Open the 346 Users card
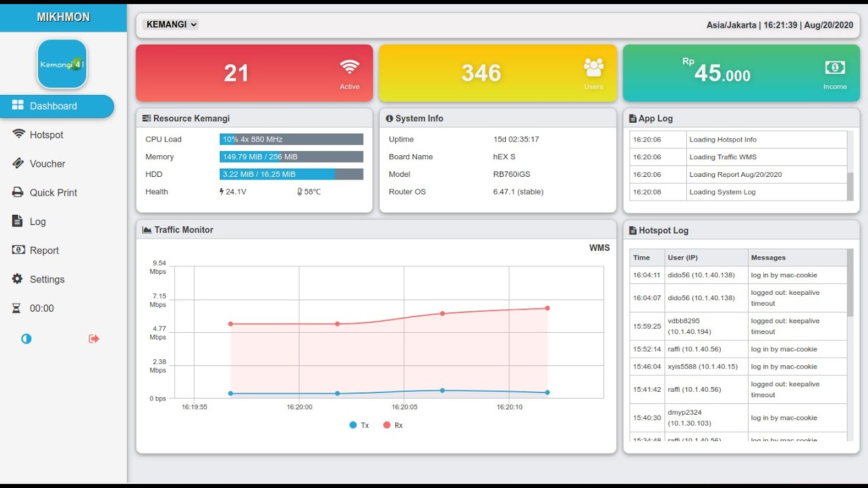 (x=498, y=73)
